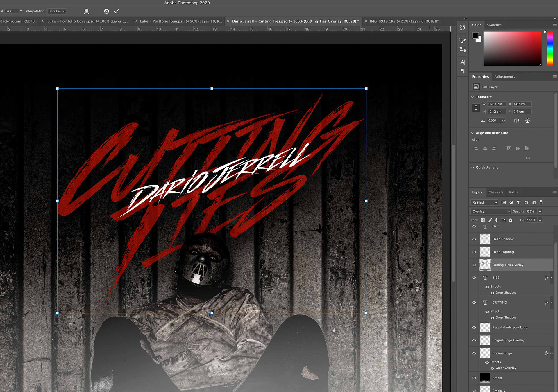The width and height of the screenshot is (558, 392).
Task: Align top edges
Action: click(509, 148)
